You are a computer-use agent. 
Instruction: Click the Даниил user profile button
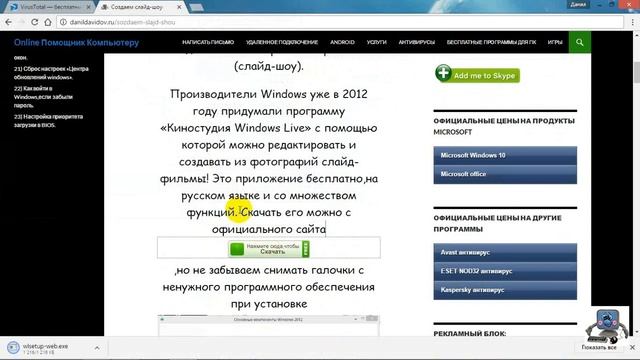[578, 4]
